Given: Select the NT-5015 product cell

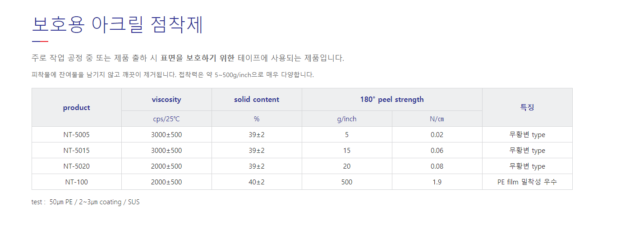Looking at the screenshot, I should click(77, 150).
